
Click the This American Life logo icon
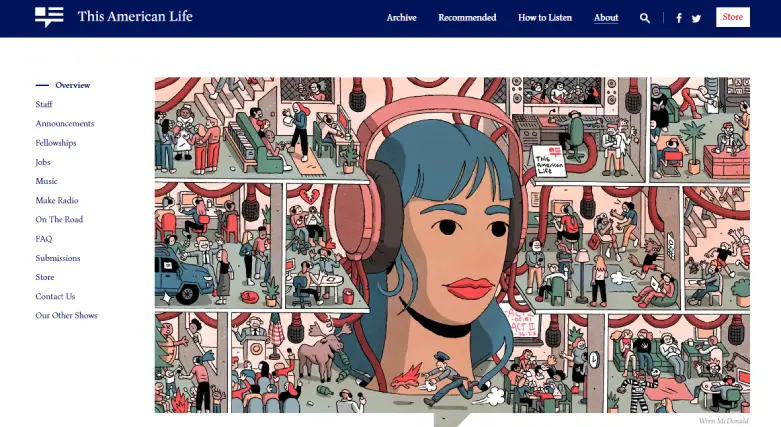pyautogui.click(x=49, y=17)
